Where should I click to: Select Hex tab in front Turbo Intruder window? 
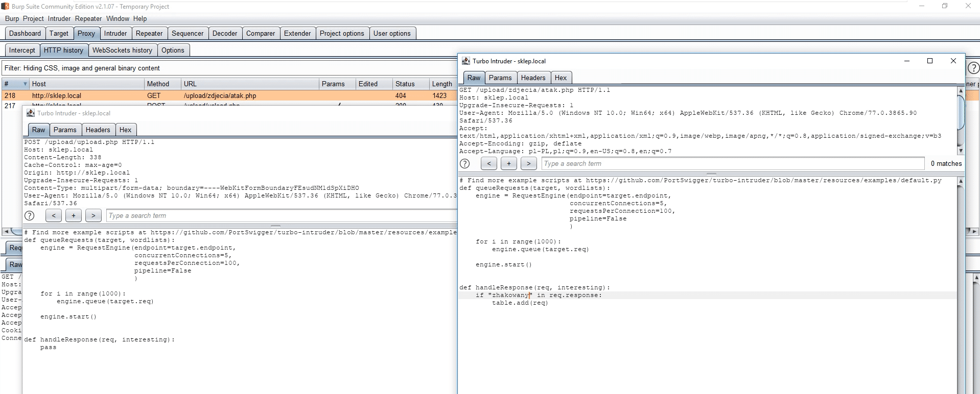tap(561, 78)
